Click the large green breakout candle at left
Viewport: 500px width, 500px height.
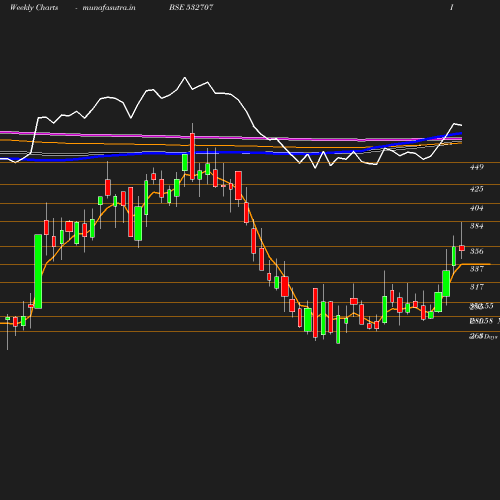tap(38, 271)
